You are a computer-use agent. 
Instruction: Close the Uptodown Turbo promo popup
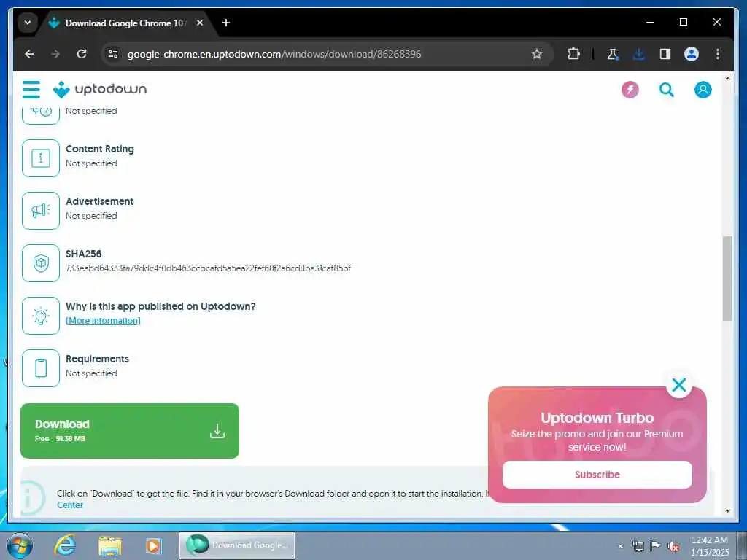[679, 385]
